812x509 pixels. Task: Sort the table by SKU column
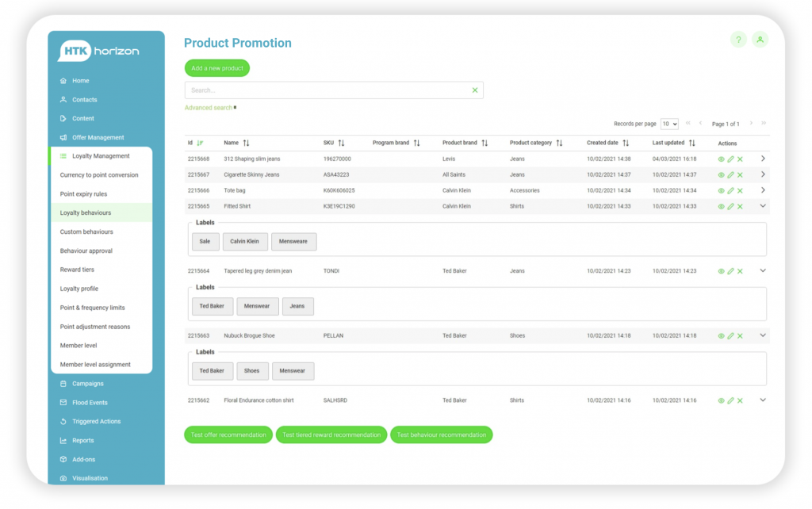(x=341, y=143)
